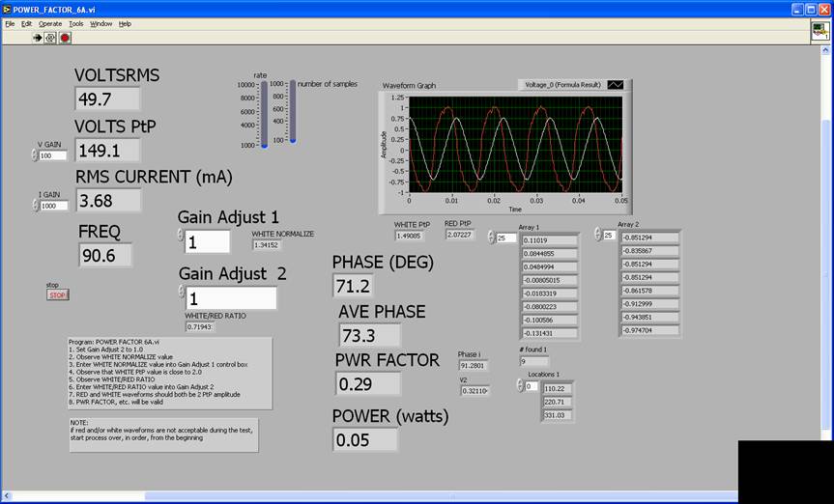Screen dimensions: 834x504
Task: Click the program instructions text box
Action: pos(170,374)
